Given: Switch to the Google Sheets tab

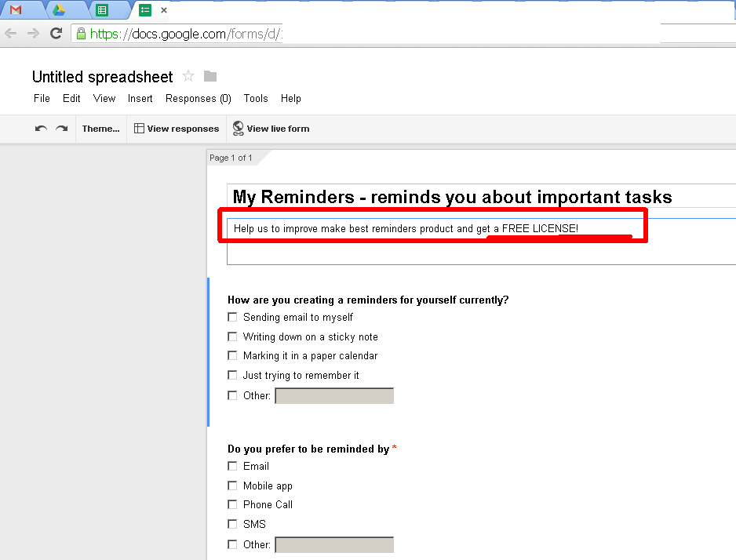Looking at the screenshot, I should [102, 10].
